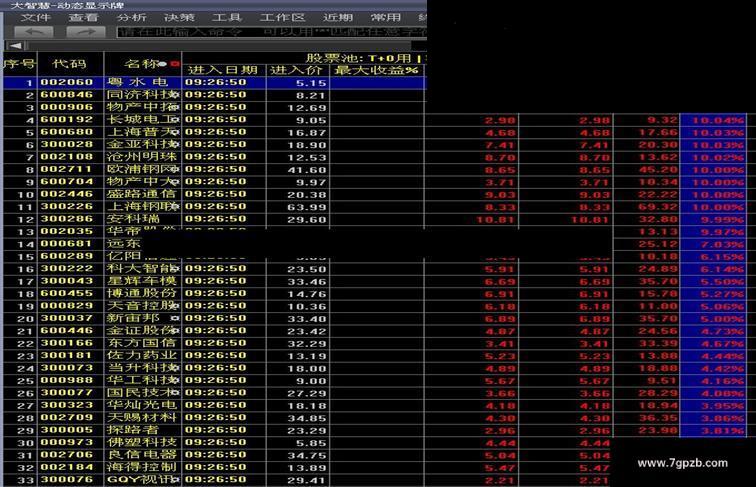This screenshot has width=756, height=487.
Task: Select stock 盛路通信 name
Action: coord(142,194)
